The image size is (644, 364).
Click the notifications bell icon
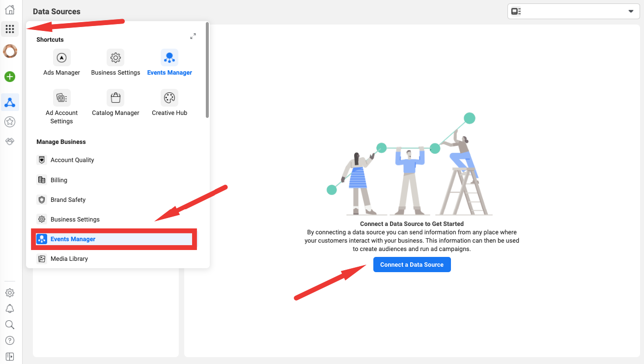tap(10, 308)
